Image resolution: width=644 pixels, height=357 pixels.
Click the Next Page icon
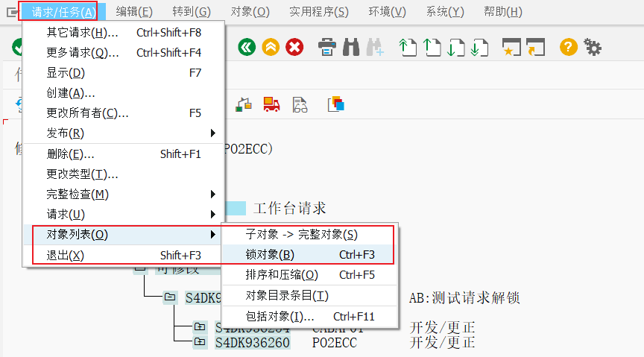click(x=456, y=47)
